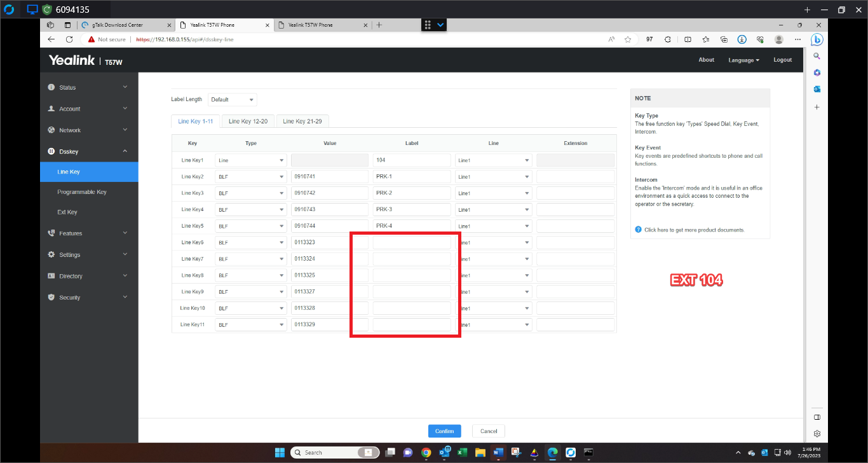
Task: Add page to favorites star icon
Action: click(x=628, y=39)
